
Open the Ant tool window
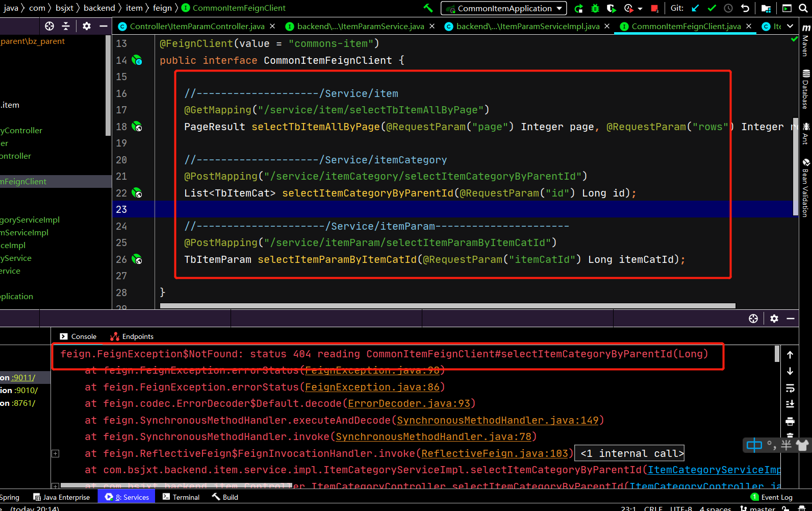coord(806,133)
